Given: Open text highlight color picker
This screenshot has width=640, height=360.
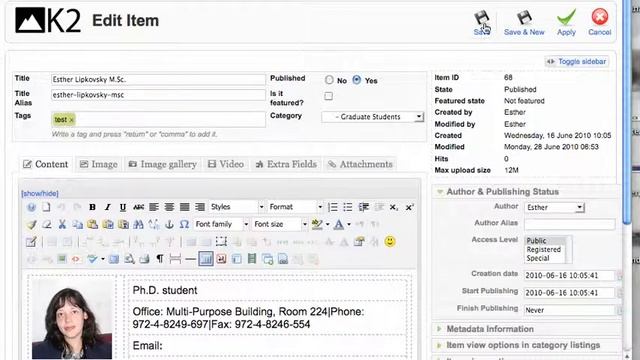Looking at the screenshot, I should [x=317, y=224].
